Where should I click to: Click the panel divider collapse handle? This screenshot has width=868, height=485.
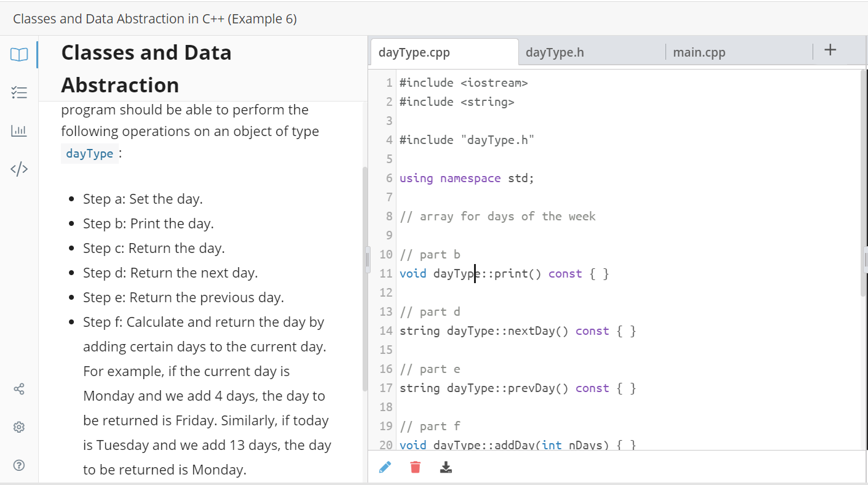[368, 260]
